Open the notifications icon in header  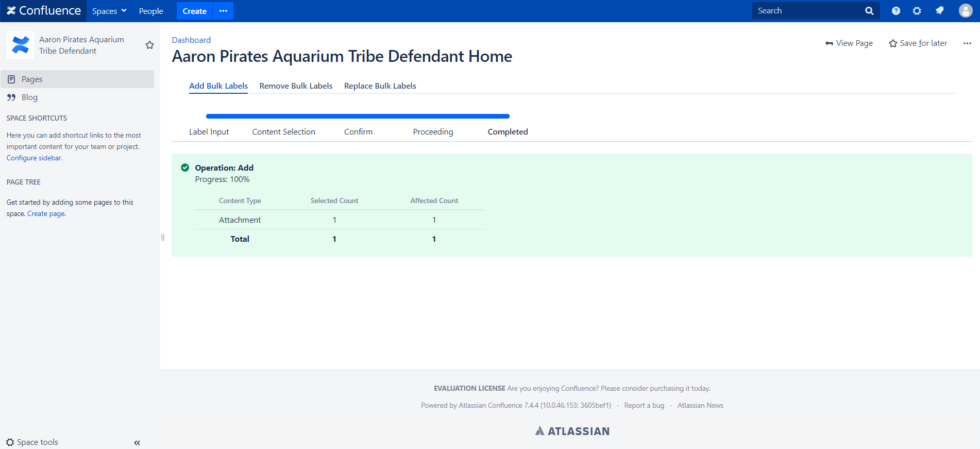point(940,11)
